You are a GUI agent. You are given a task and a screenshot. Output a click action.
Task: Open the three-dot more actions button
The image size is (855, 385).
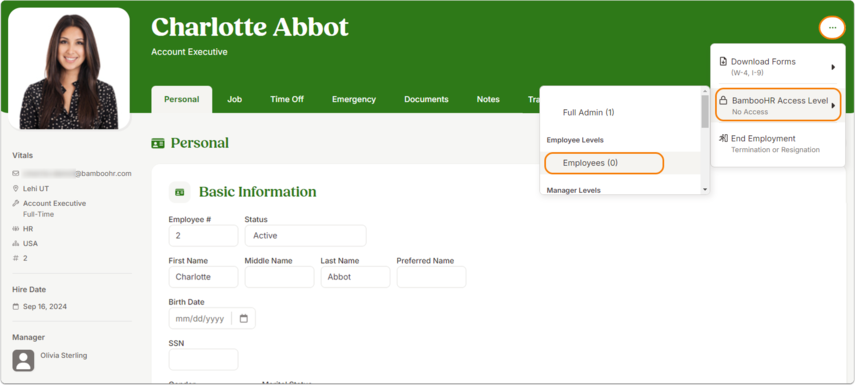point(832,27)
